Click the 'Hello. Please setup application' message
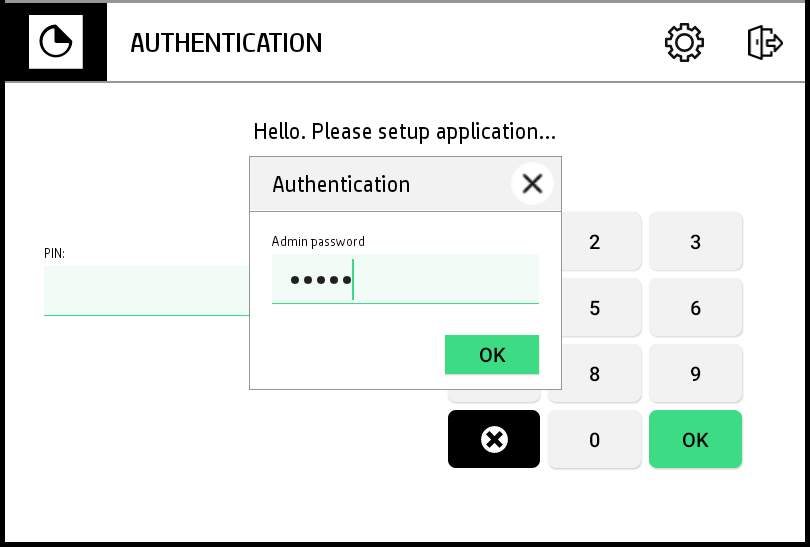Viewport: 810px width, 547px height. click(x=404, y=131)
